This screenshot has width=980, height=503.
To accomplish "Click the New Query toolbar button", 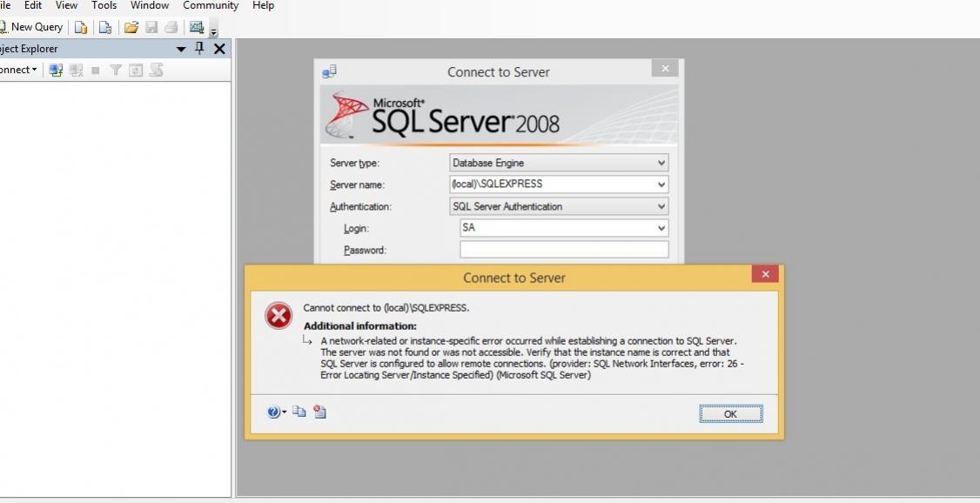I will click(31, 27).
